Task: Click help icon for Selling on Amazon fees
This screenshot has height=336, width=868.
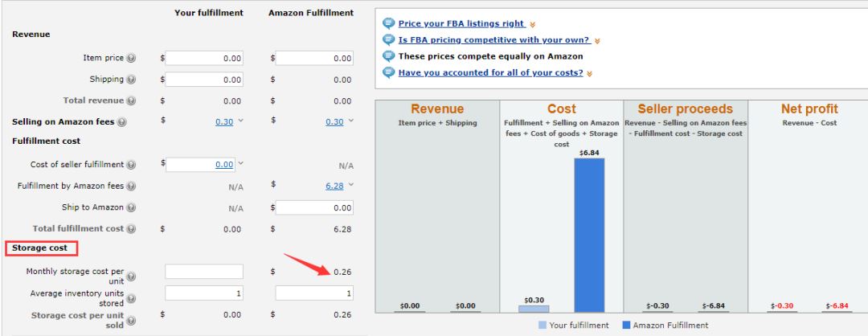Action: tap(121, 122)
